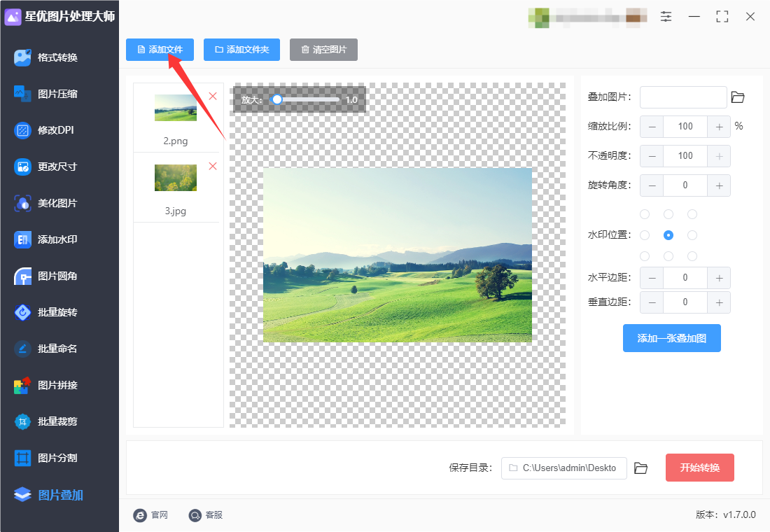Increase 垂直边距 vertical margin with plus
Screen dimensions: 770x532
719,302
